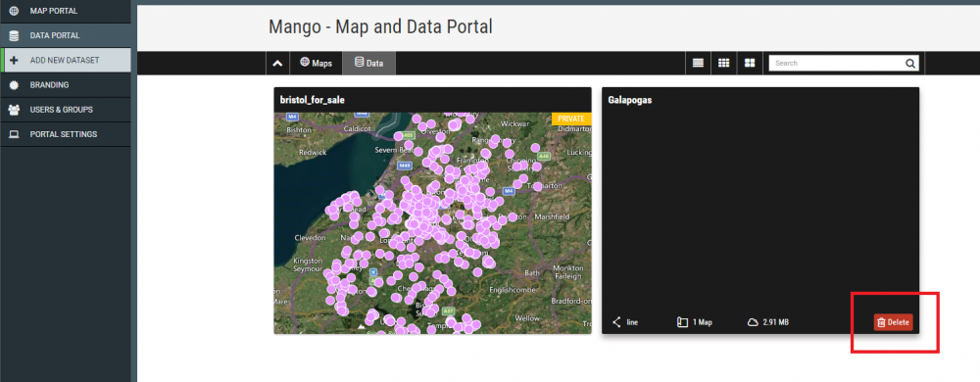Click the Galapogas dataset title
This screenshot has height=382, width=980.
tap(630, 100)
